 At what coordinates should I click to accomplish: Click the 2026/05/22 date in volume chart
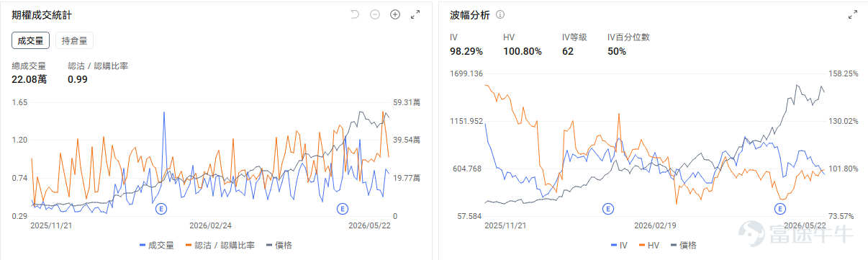click(x=369, y=225)
